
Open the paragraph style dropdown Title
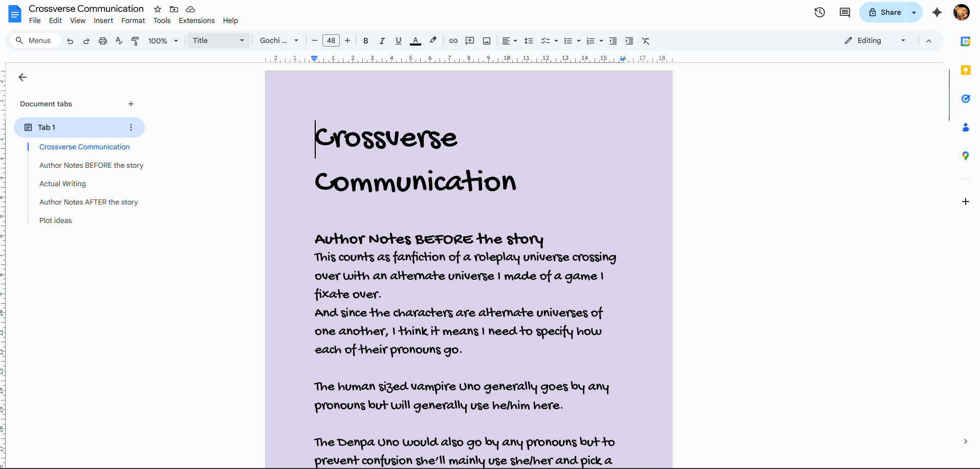(x=219, y=40)
